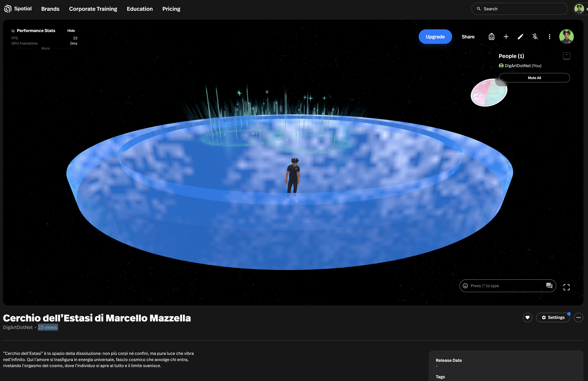Viewport: 588px width, 381px height.
Task: Open the backpack inventory icon
Action: (491, 37)
